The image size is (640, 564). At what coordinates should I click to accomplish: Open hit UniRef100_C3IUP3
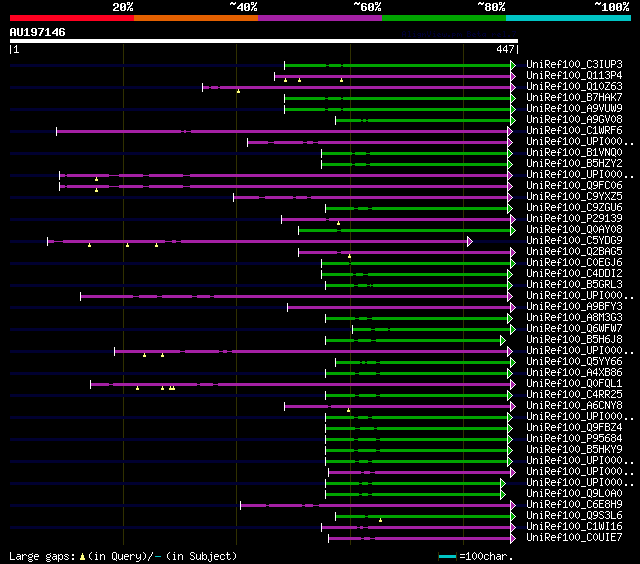(x=574, y=64)
